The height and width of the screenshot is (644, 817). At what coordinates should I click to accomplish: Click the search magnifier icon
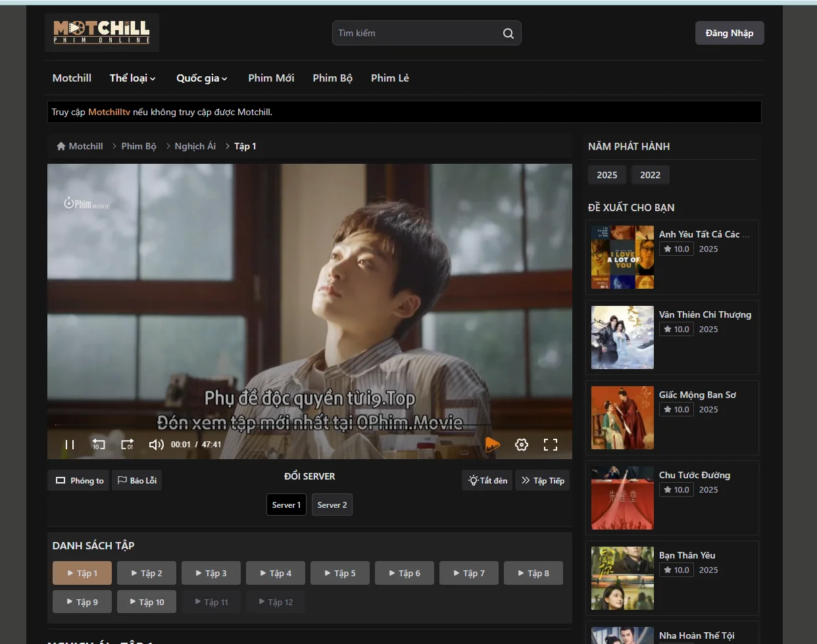pyautogui.click(x=508, y=33)
